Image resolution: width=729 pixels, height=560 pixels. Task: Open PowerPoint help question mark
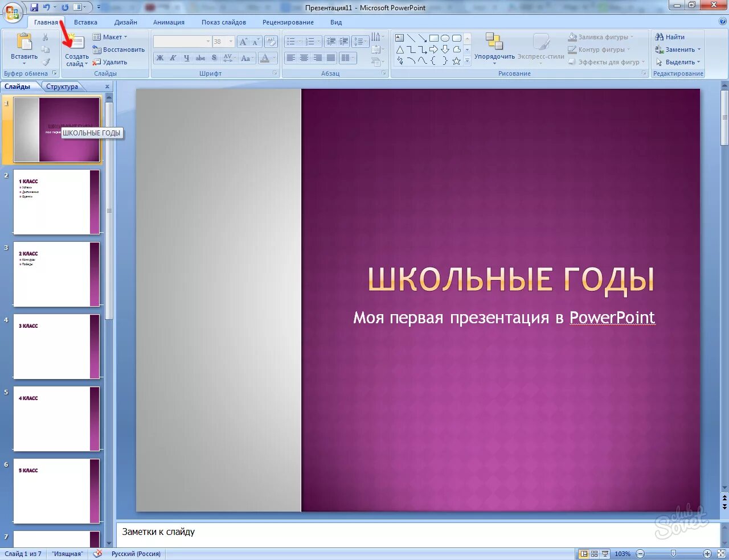(x=722, y=22)
